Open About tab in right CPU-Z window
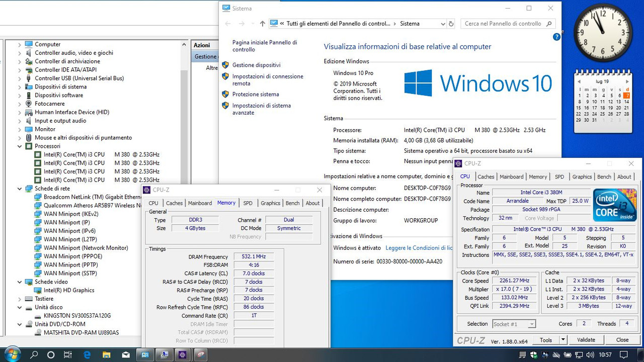 click(x=624, y=177)
